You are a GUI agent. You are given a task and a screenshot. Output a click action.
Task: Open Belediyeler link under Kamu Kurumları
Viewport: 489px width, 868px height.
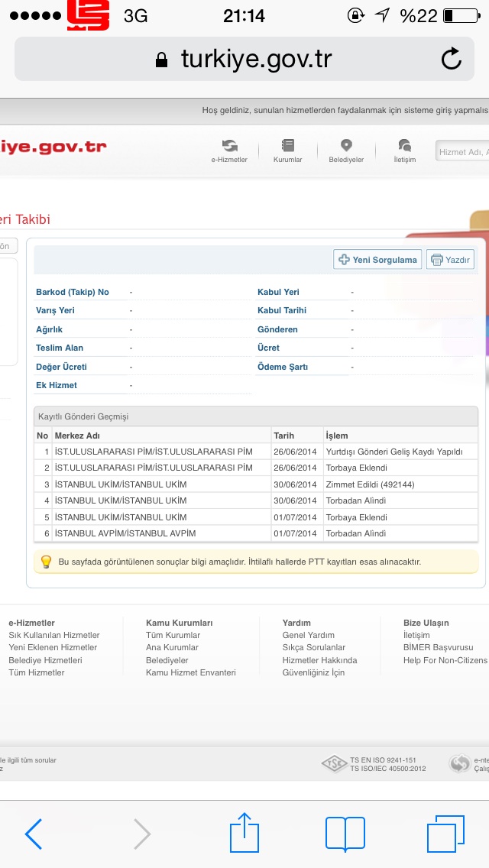(167, 660)
